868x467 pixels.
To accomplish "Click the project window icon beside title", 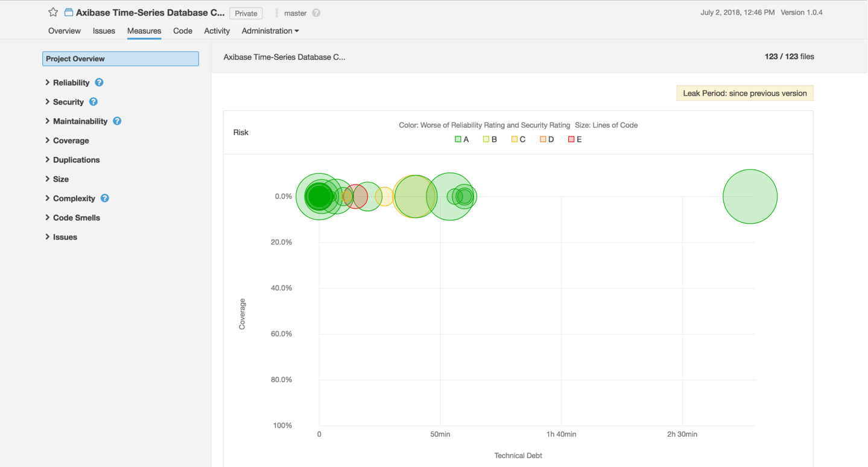I will pos(69,13).
